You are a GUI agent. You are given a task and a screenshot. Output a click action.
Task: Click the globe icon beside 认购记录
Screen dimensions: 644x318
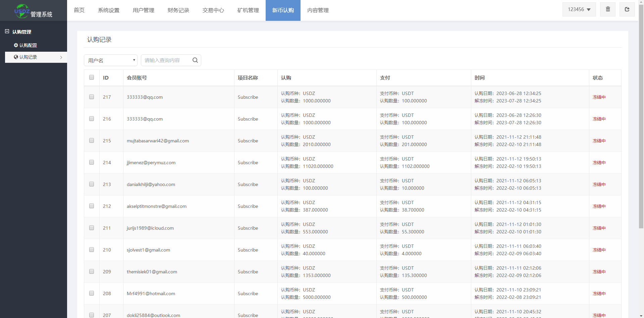point(16,57)
